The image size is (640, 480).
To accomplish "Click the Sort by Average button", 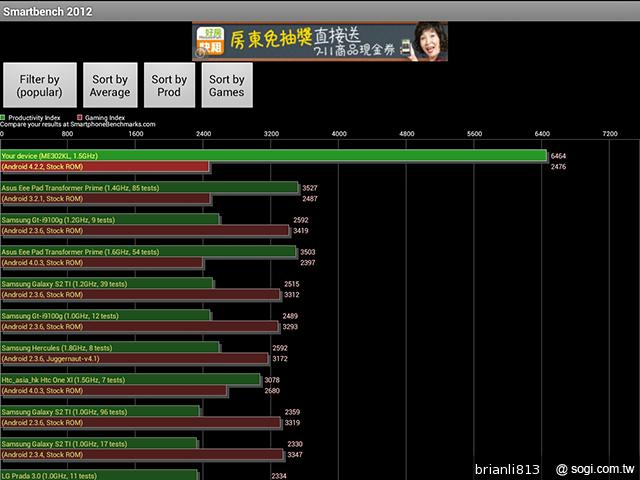I will tap(110, 86).
